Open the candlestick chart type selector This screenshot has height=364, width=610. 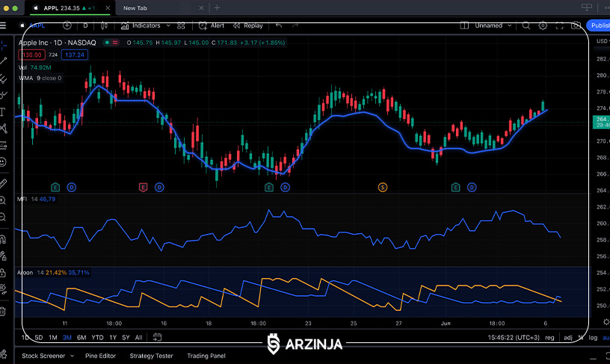[104, 25]
